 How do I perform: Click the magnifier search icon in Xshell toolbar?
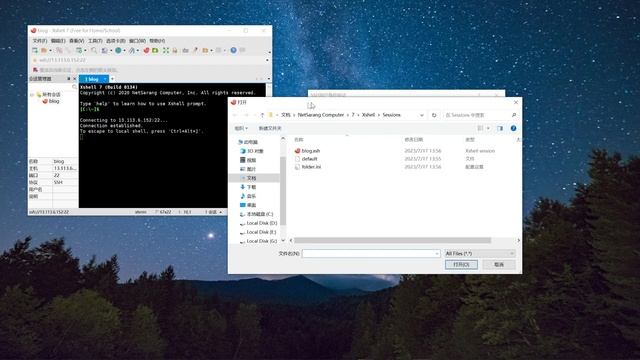pyautogui.click(x=94, y=50)
